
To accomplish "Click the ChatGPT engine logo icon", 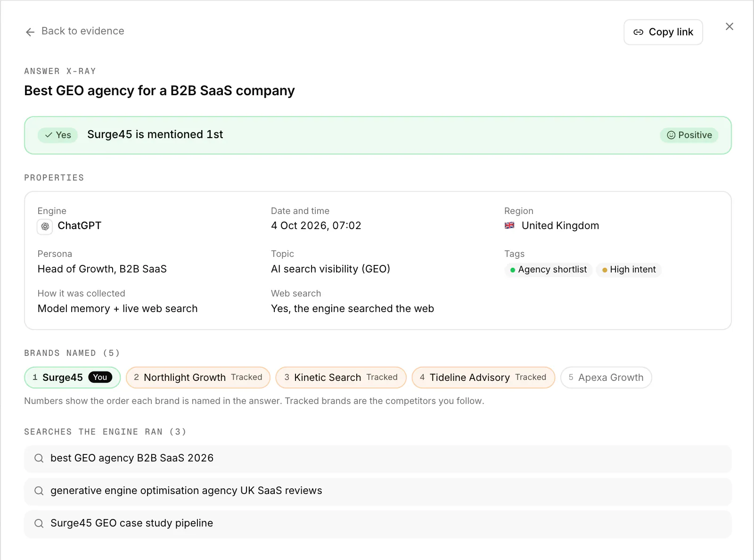I will [x=45, y=227].
